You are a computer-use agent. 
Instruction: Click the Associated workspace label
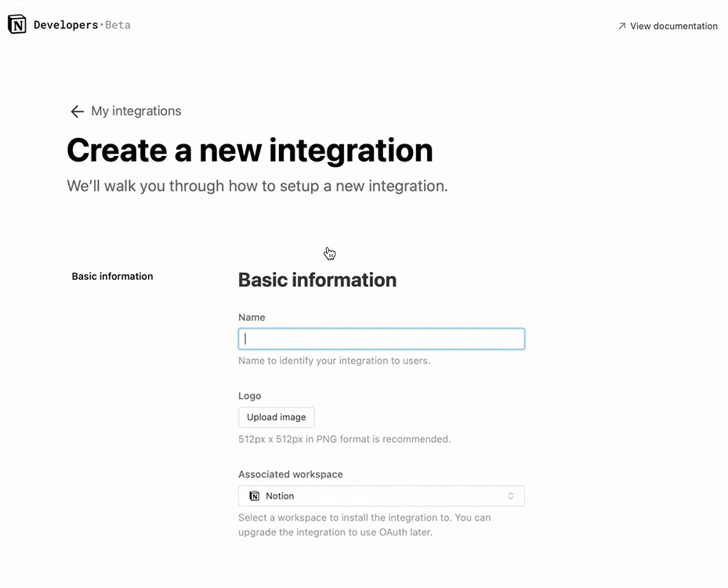pyautogui.click(x=290, y=474)
